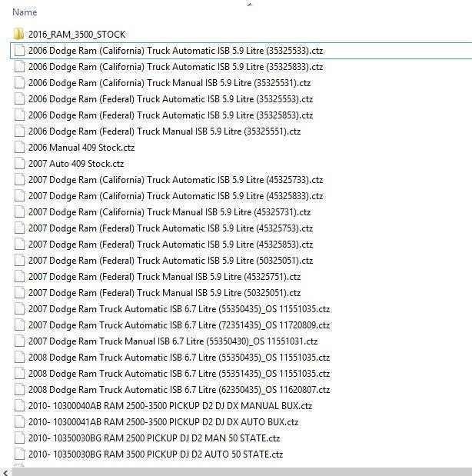Viewport: 472px width, 476px height.
Task: Click icon for 2006 California Automatic (35325533).ctz
Action: 19,50
